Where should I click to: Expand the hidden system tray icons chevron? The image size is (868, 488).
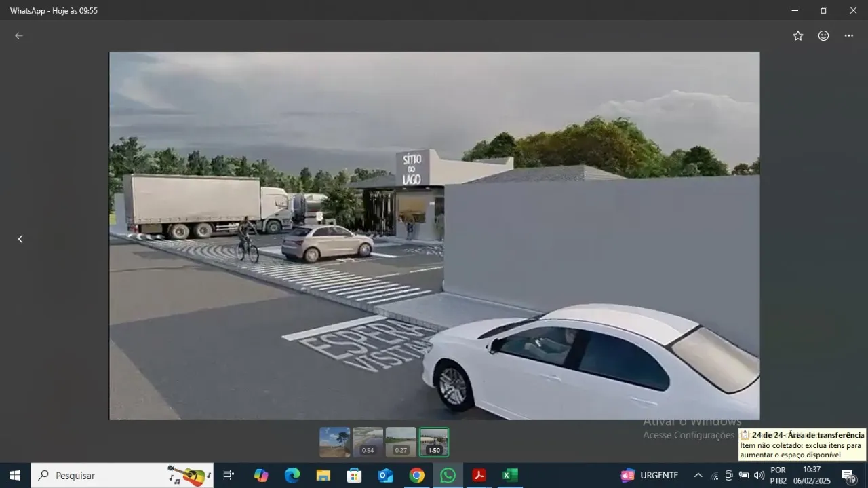pyautogui.click(x=698, y=475)
